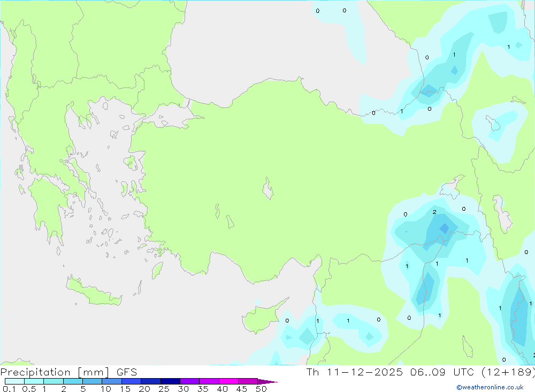Pick the 10–15 mm legend swatch
The image size is (535, 392).
coord(112,381)
